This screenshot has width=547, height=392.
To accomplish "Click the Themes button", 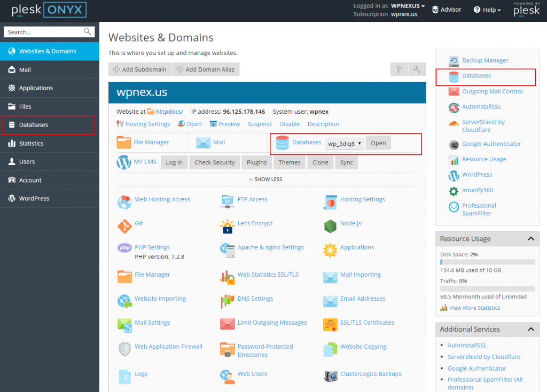I will coord(289,162).
